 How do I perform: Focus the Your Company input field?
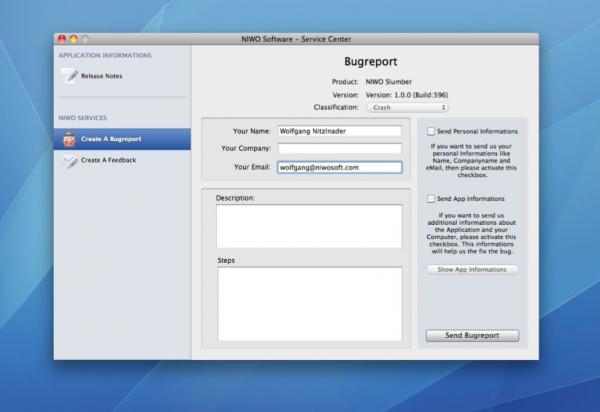(339, 148)
